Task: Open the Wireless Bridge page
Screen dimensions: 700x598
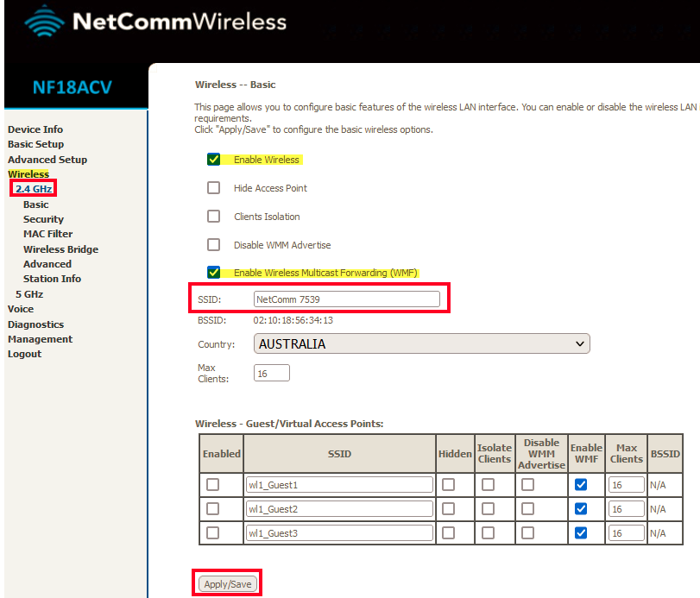Action: [60, 249]
